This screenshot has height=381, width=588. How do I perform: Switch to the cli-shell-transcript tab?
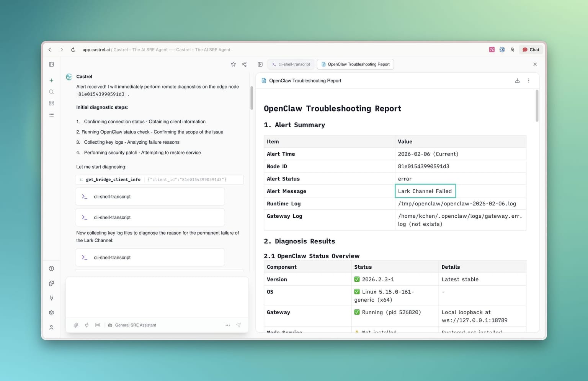tap(291, 64)
